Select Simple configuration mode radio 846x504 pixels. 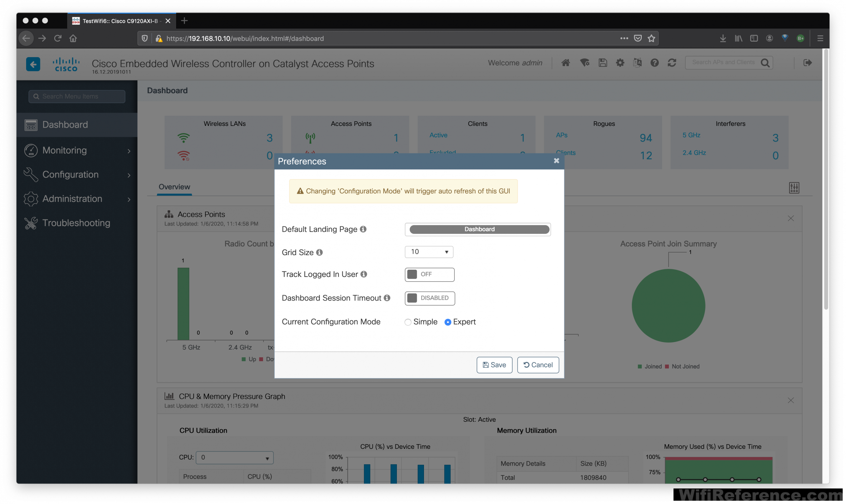[x=408, y=322]
